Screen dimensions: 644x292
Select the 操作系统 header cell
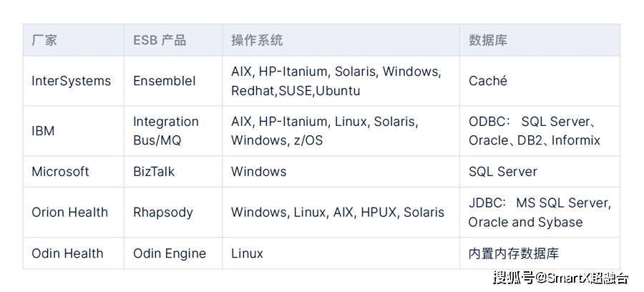click(341, 40)
